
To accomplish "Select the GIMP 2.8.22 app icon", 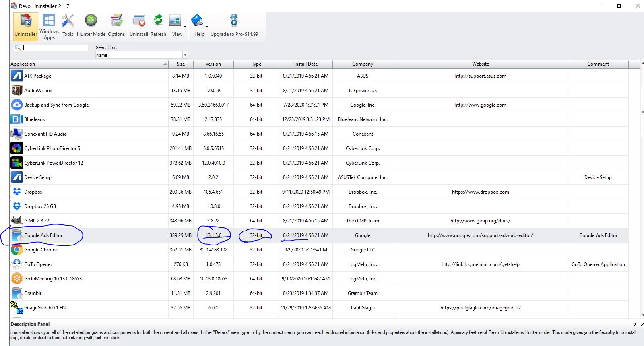I will pyautogui.click(x=17, y=220).
